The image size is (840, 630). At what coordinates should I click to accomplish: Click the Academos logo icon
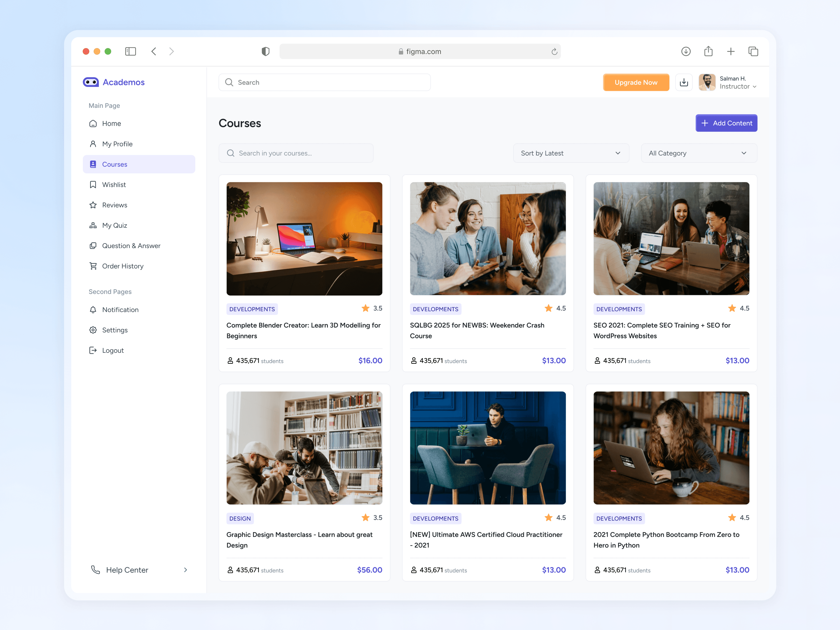click(x=91, y=82)
